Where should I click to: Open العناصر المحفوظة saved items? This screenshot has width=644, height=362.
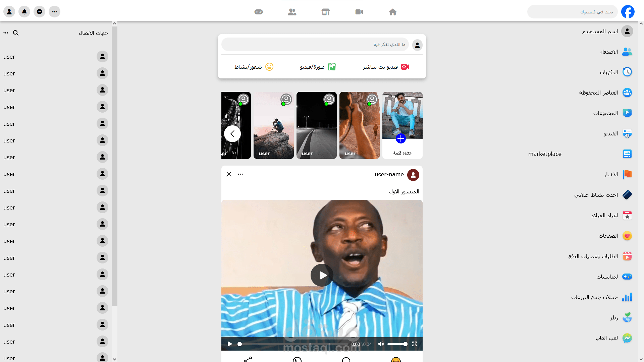point(605,93)
